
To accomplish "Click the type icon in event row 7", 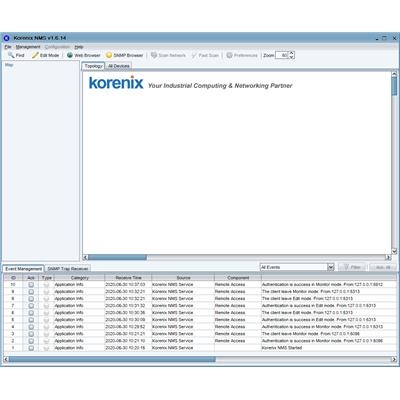I will 46,306.
